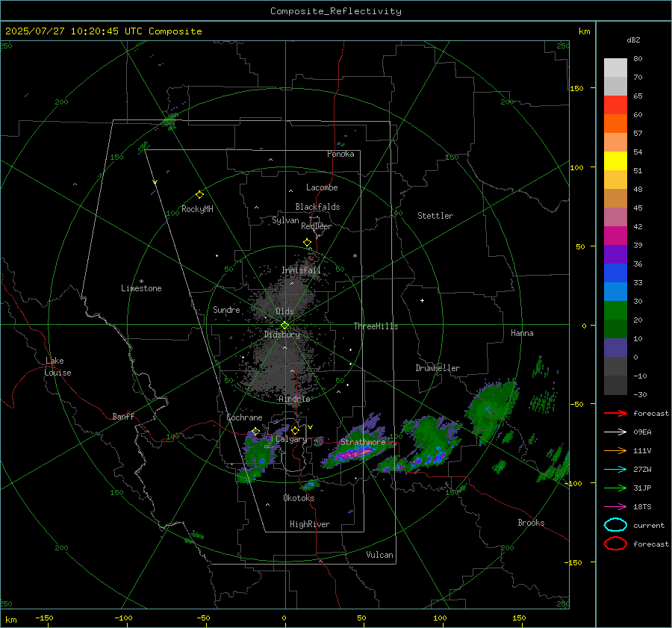The image size is (672, 628).
Task: Click the Didsbury town label
Action: pos(282,335)
